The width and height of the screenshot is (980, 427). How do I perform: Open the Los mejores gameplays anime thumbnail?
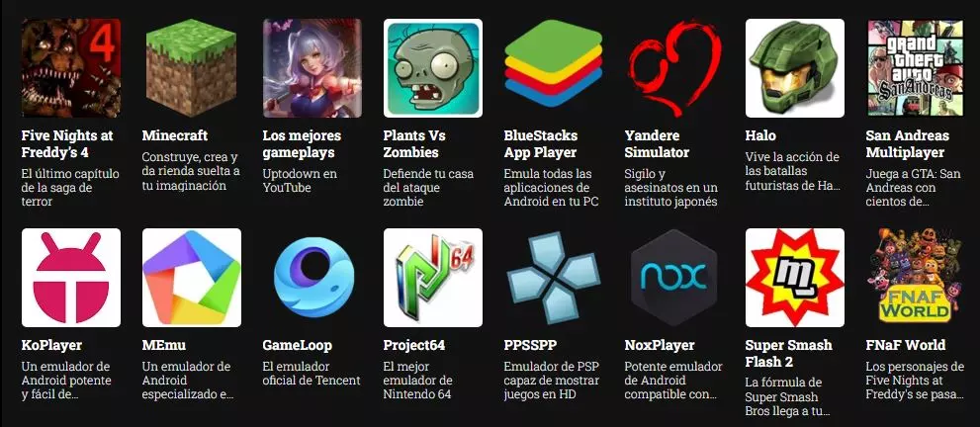(x=312, y=68)
